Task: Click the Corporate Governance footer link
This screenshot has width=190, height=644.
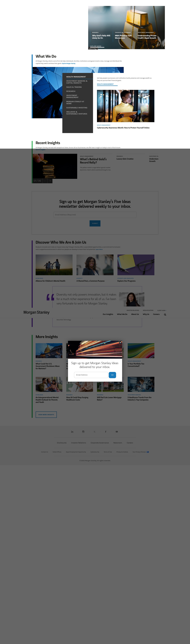Action: (100, 443)
